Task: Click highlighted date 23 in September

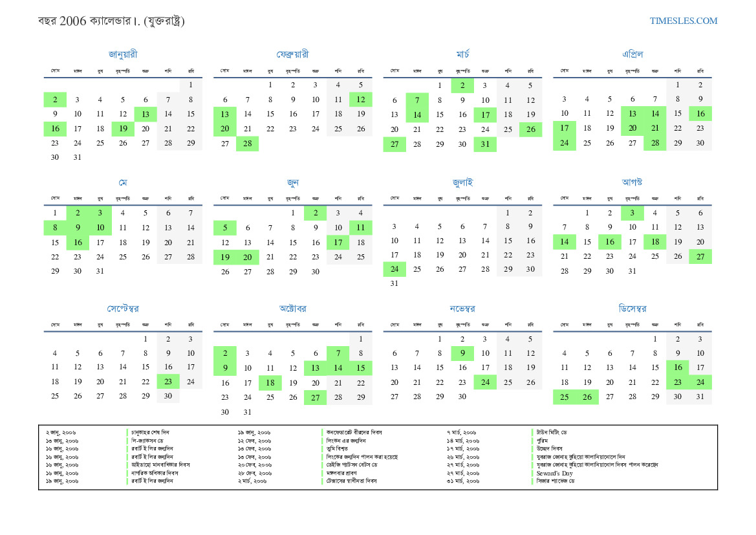Action: tap(168, 382)
